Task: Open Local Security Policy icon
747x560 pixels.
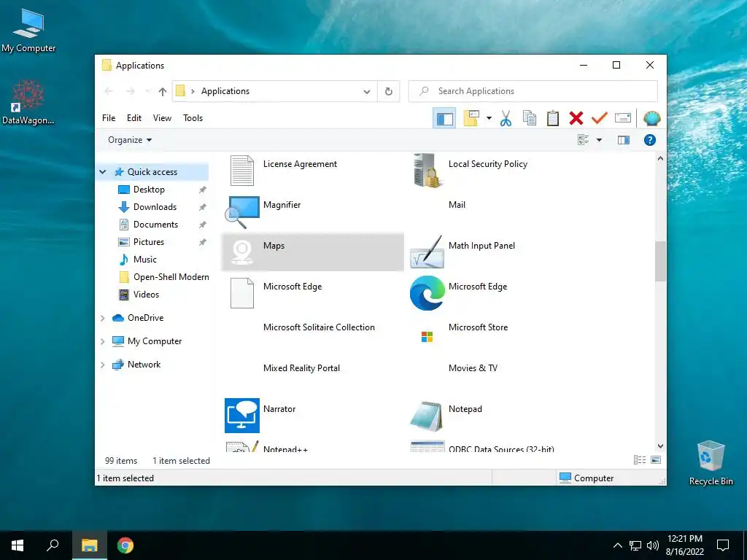Action: (427, 171)
